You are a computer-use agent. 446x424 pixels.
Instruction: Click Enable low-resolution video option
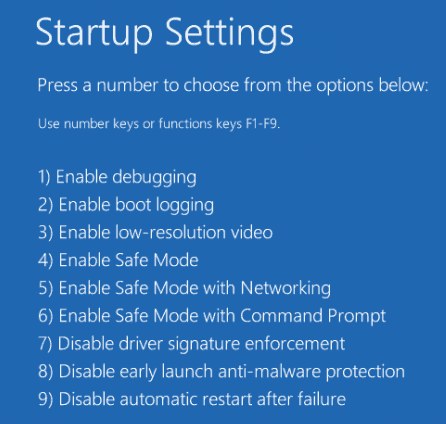(155, 232)
